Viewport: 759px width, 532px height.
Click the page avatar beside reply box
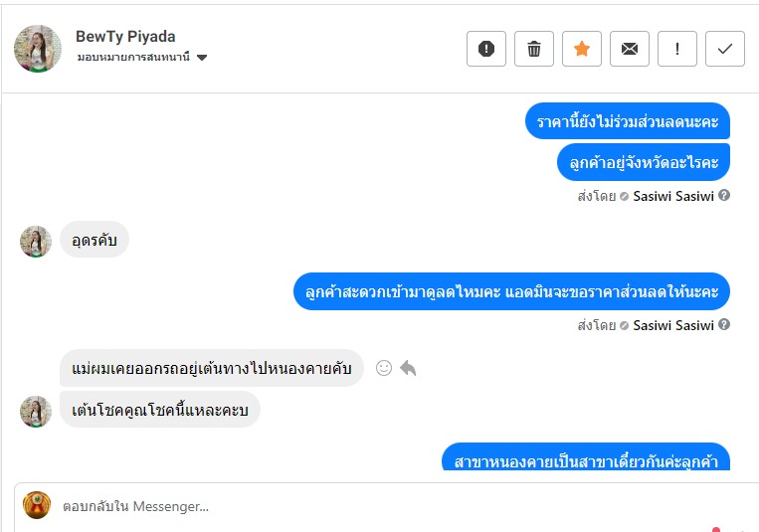click(x=37, y=505)
